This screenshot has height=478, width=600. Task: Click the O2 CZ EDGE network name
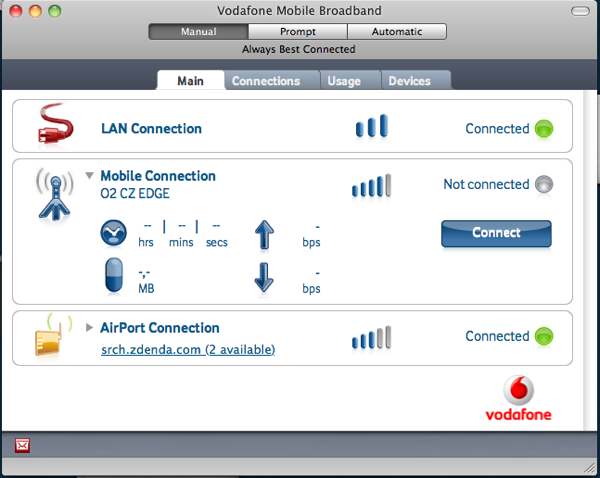pyautogui.click(x=135, y=193)
